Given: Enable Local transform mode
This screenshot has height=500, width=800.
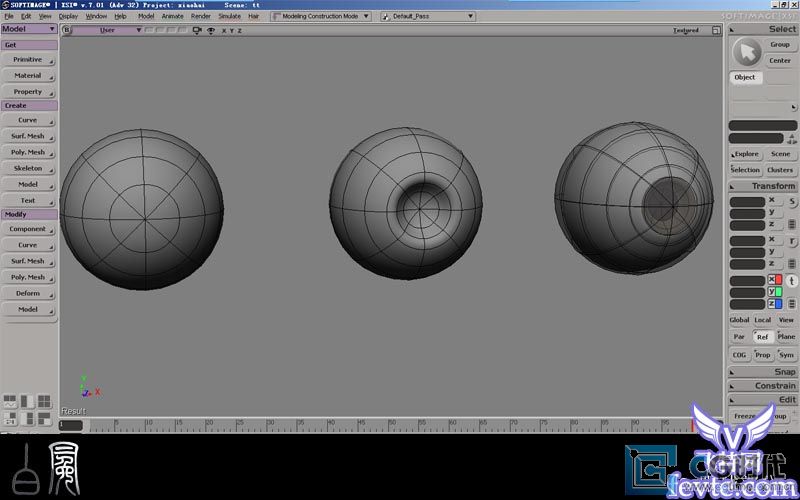Looking at the screenshot, I should point(762,320).
